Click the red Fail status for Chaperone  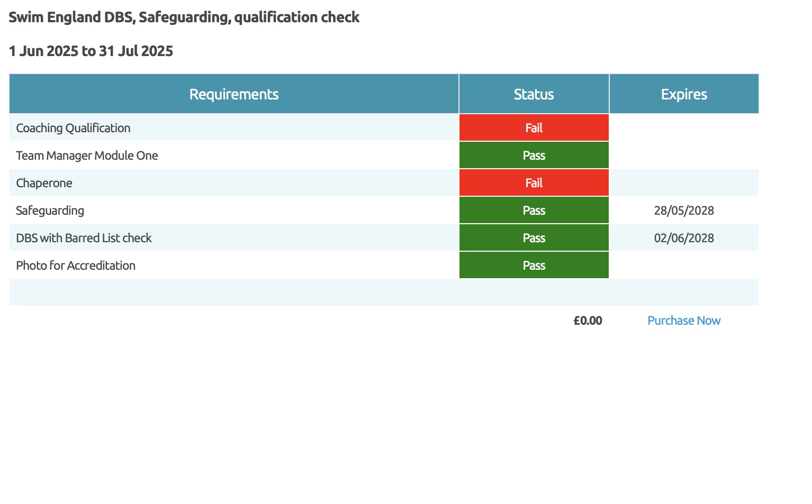click(x=534, y=183)
